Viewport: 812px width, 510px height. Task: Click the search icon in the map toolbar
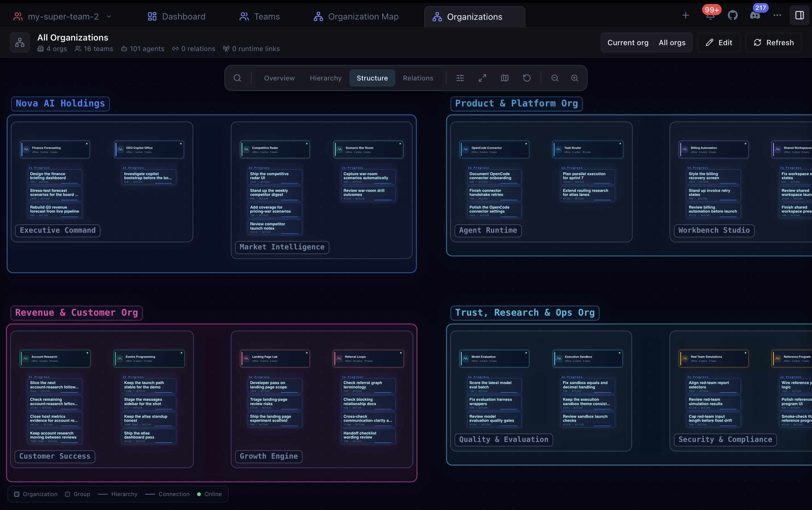point(237,78)
